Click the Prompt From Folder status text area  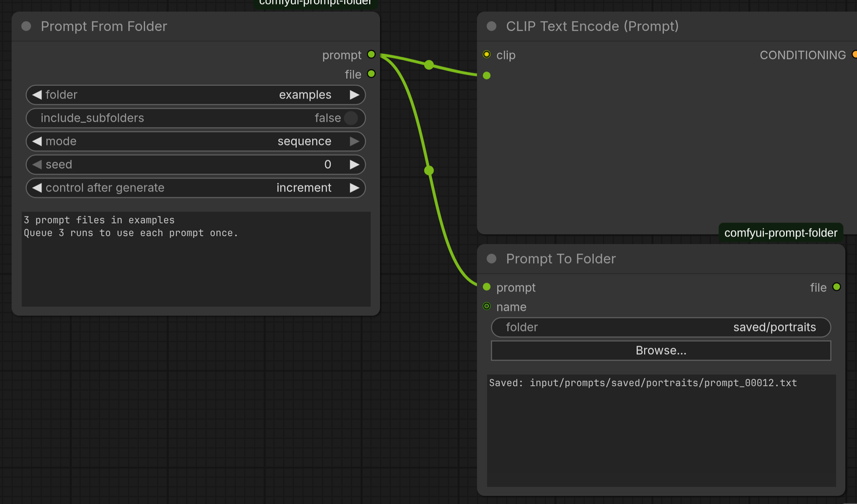pos(196,259)
